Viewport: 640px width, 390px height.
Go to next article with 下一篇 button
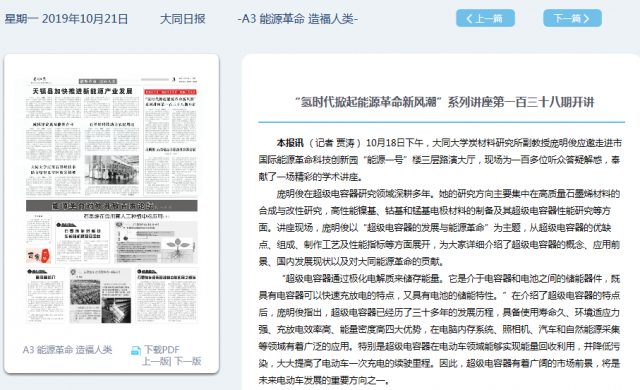(572, 18)
